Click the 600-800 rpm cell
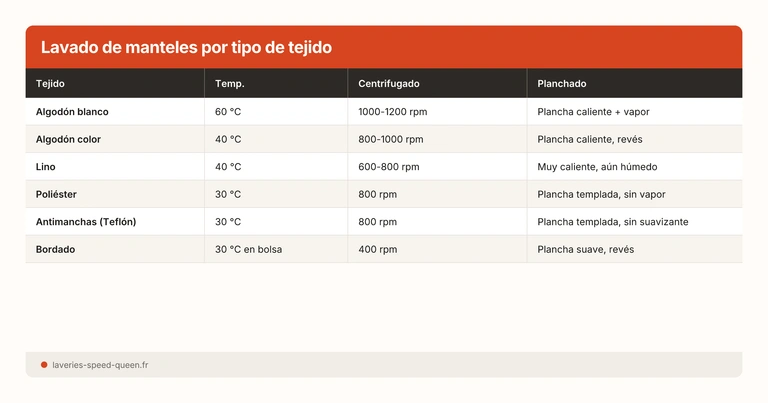The height and width of the screenshot is (403, 768). coord(388,166)
